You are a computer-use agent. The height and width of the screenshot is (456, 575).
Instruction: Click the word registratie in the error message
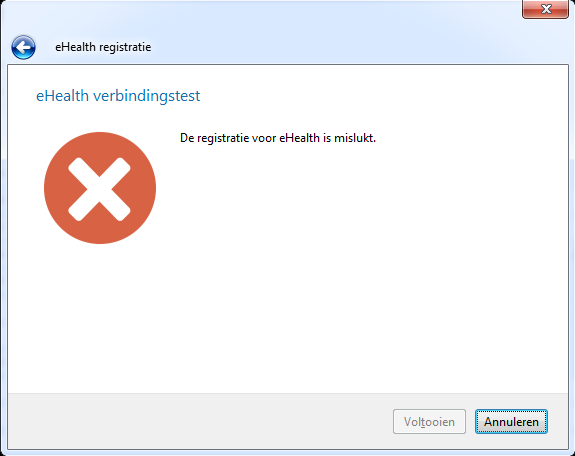223,138
